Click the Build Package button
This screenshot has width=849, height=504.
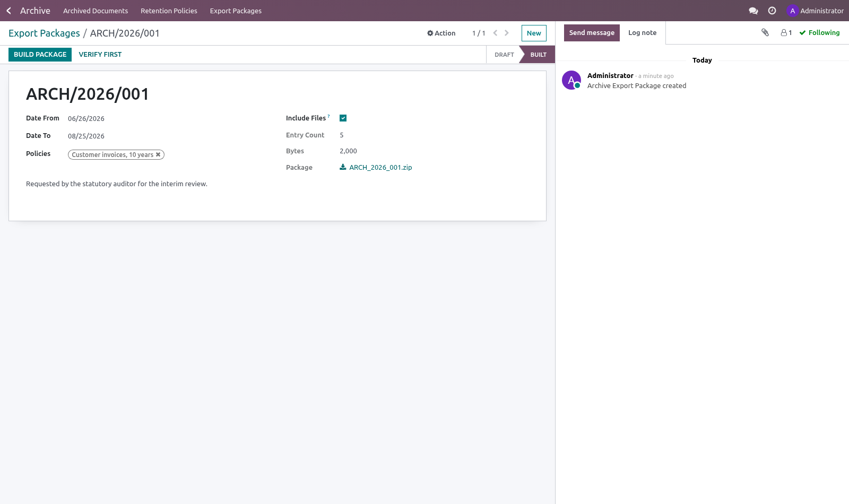click(x=40, y=55)
